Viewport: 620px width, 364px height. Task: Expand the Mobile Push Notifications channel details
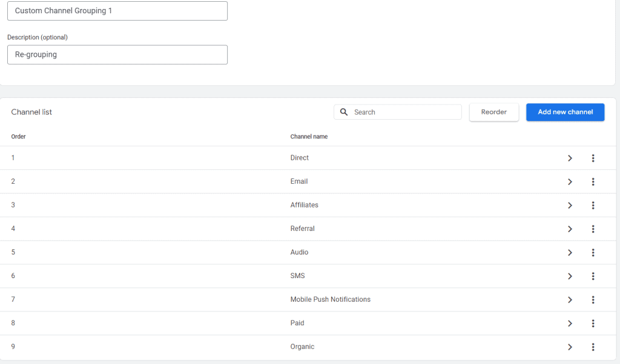point(570,299)
